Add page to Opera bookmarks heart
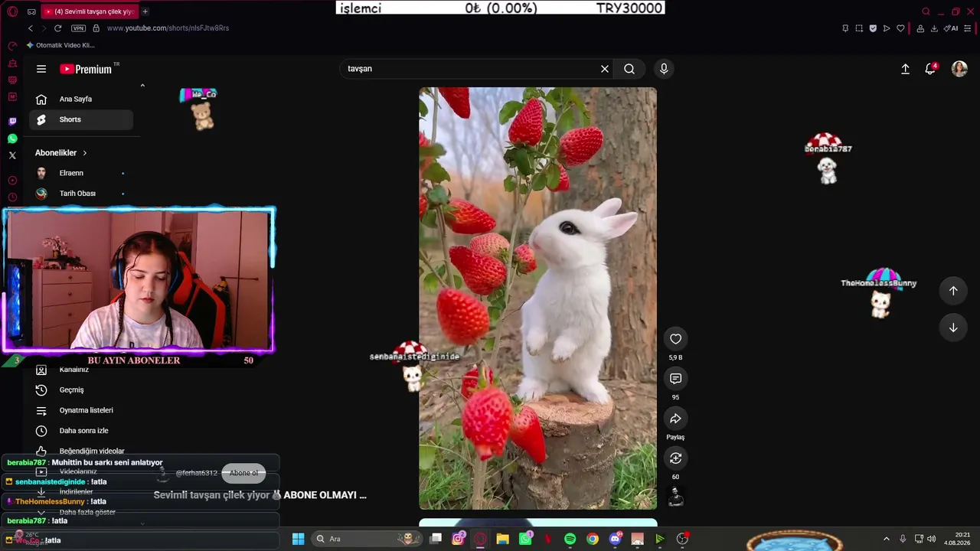The height and width of the screenshot is (551, 980). (900, 28)
